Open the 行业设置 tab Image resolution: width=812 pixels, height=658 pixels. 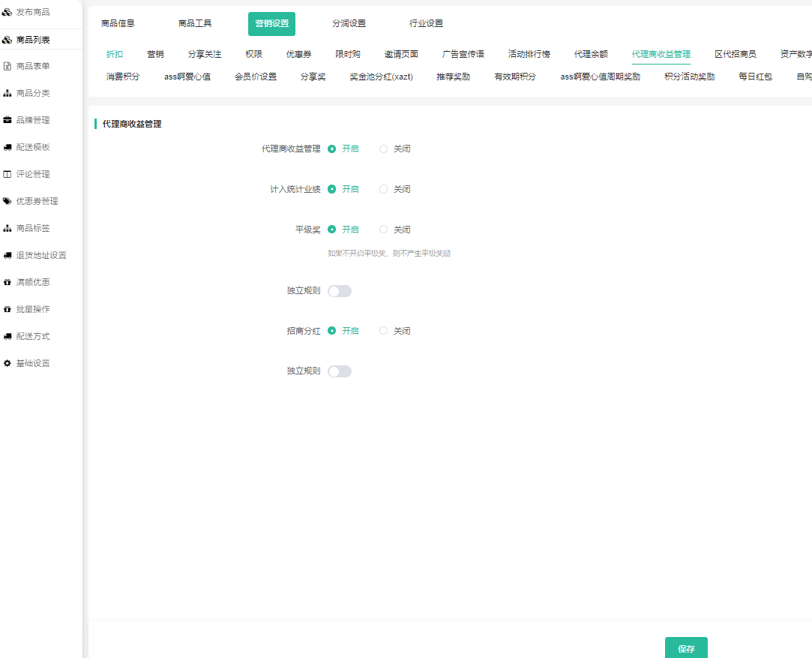point(426,23)
